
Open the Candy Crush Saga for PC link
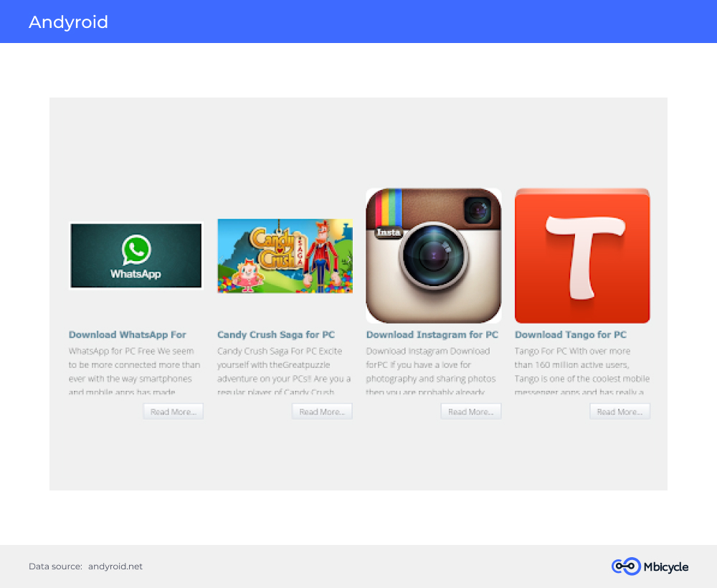(x=276, y=335)
